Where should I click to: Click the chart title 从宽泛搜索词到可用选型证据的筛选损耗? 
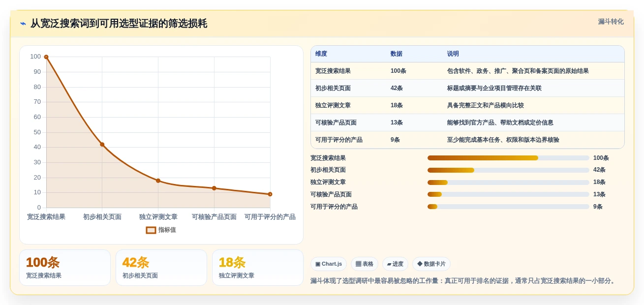[119, 24]
